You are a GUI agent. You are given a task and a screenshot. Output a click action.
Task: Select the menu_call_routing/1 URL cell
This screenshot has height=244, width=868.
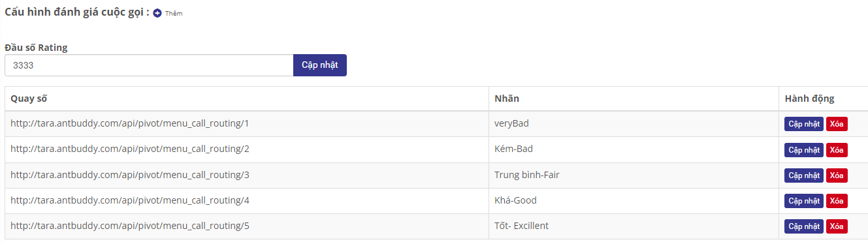247,124
